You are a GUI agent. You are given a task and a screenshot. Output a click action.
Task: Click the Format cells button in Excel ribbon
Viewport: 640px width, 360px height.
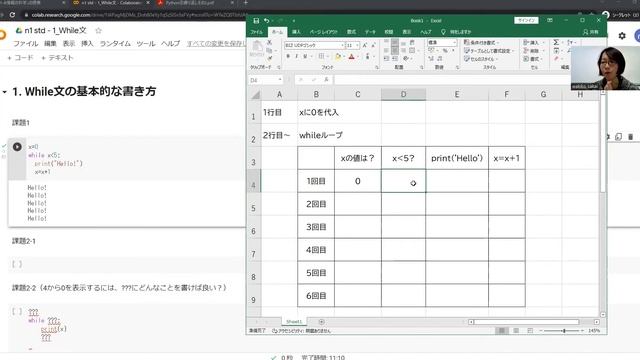click(532, 59)
